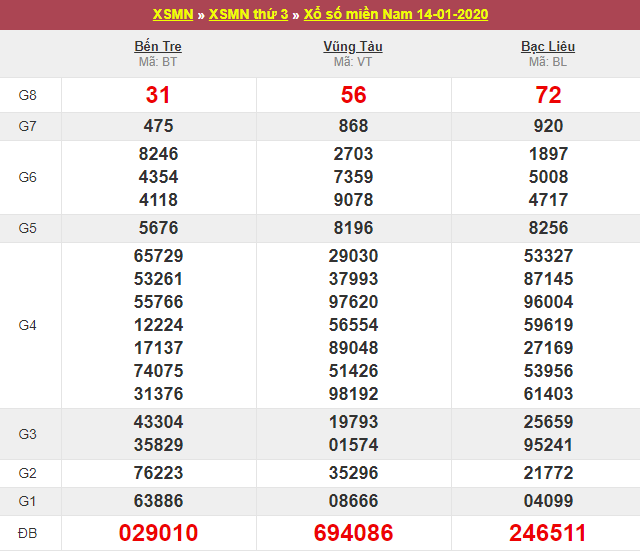Image resolution: width=640 pixels, height=554 pixels.
Task: Select the G6 row label
Action: click(27, 177)
